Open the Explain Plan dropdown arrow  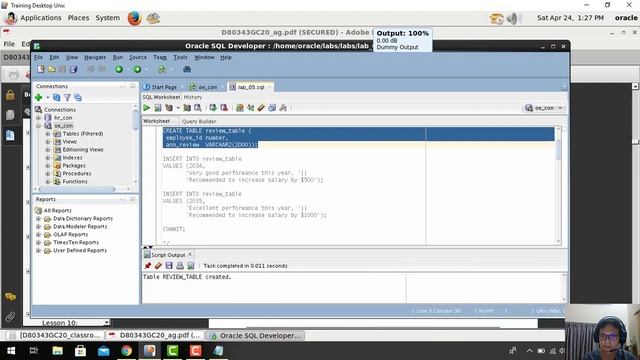coord(178,108)
